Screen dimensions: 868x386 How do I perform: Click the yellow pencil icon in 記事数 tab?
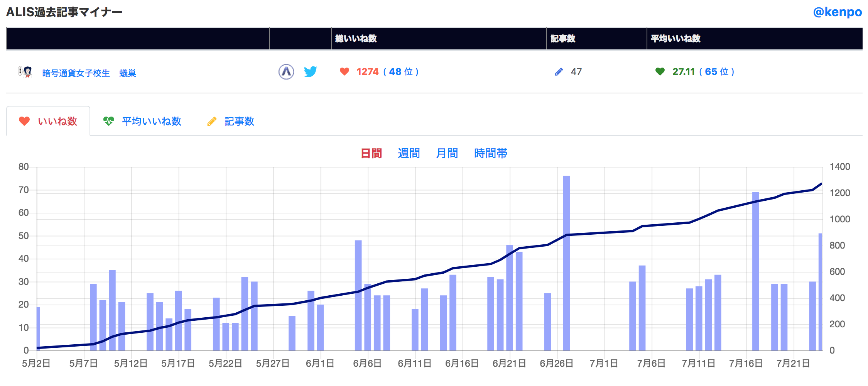(x=212, y=122)
